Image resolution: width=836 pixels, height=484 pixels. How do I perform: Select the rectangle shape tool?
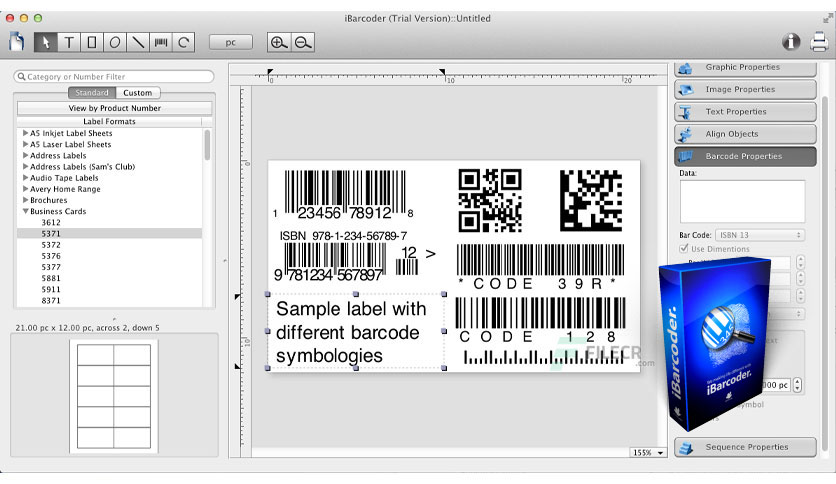click(92, 42)
